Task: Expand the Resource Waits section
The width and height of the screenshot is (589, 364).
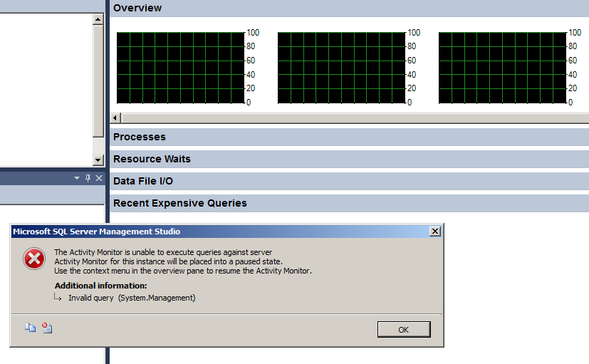Action: coord(152,159)
